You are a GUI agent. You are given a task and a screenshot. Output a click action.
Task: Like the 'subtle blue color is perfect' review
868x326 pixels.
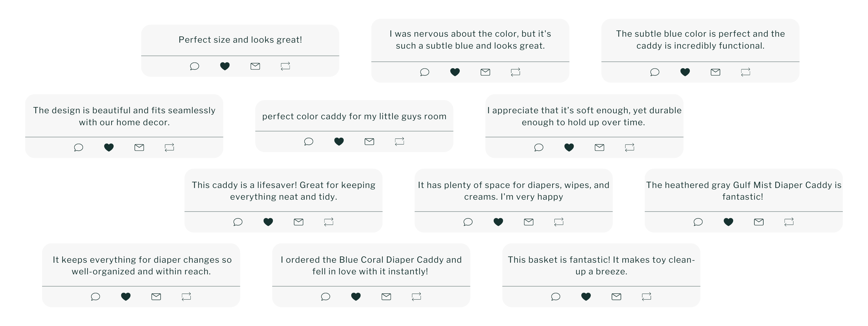(x=685, y=72)
